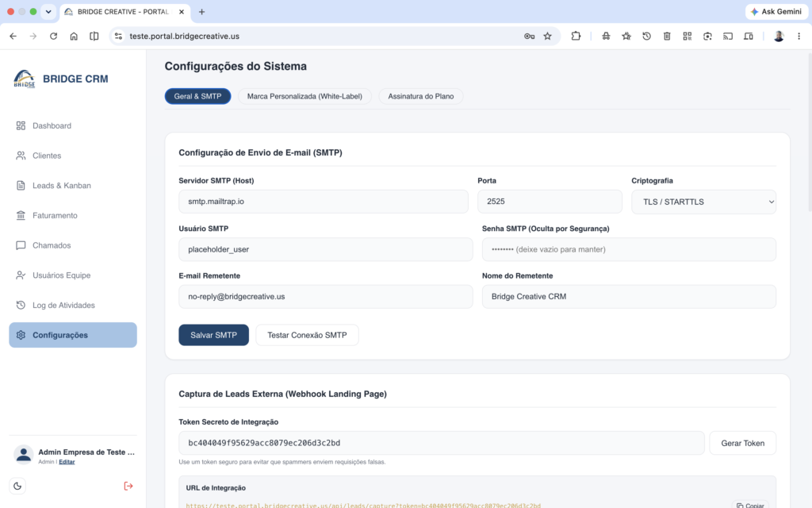Focus the Servidor SMTP (Host) field
This screenshot has width=812, height=508.
pos(324,201)
